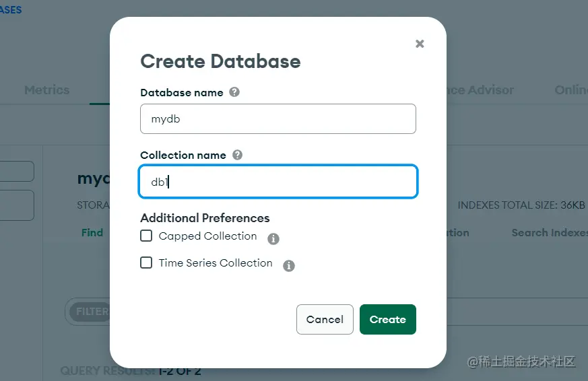The width and height of the screenshot is (588, 381).
Task: Open the Aggregation tab behind the dialog
Action: (458, 233)
